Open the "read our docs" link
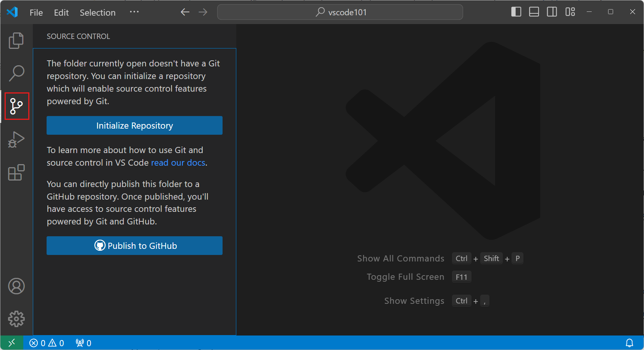Image resolution: width=644 pixels, height=350 pixels. (178, 162)
